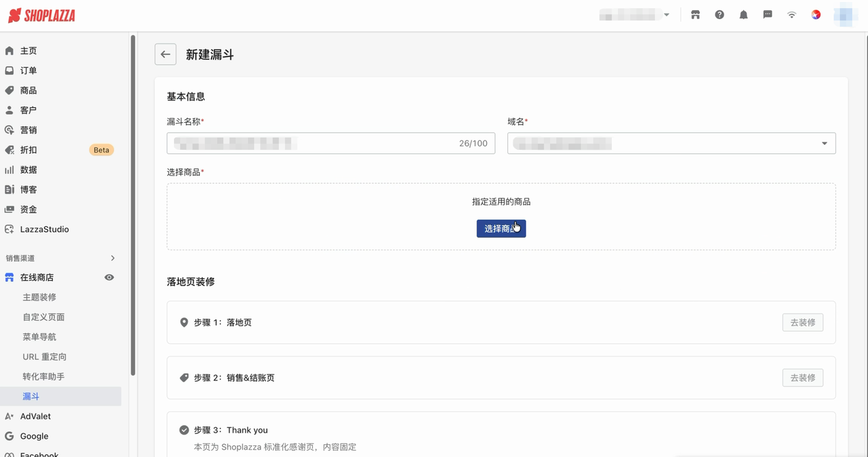The width and height of the screenshot is (868, 457).
Task: Click the Google G icon
Action: click(x=9, y=436)
